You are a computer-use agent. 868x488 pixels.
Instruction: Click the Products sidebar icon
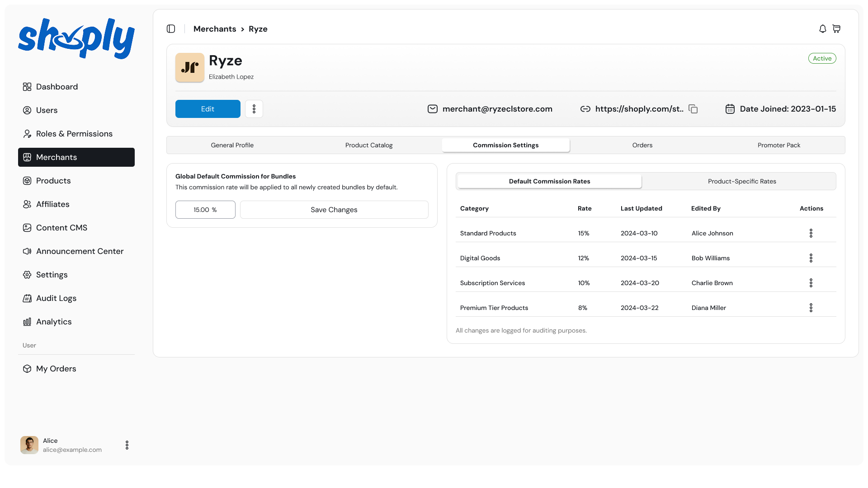(27, 181)
